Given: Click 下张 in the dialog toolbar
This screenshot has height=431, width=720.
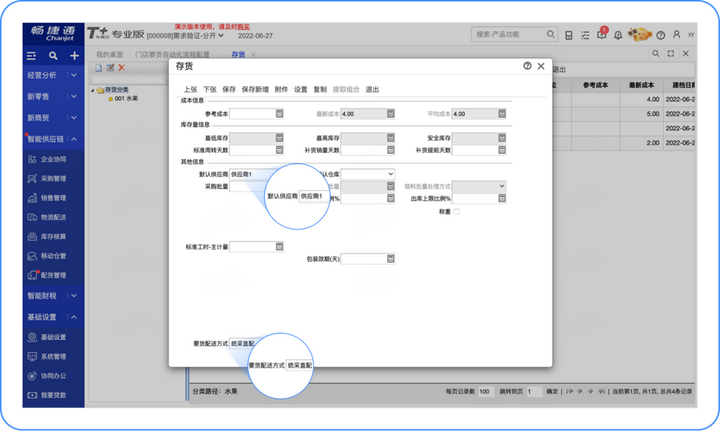Looking at the screenshot, I should click(x=210, y=90).
